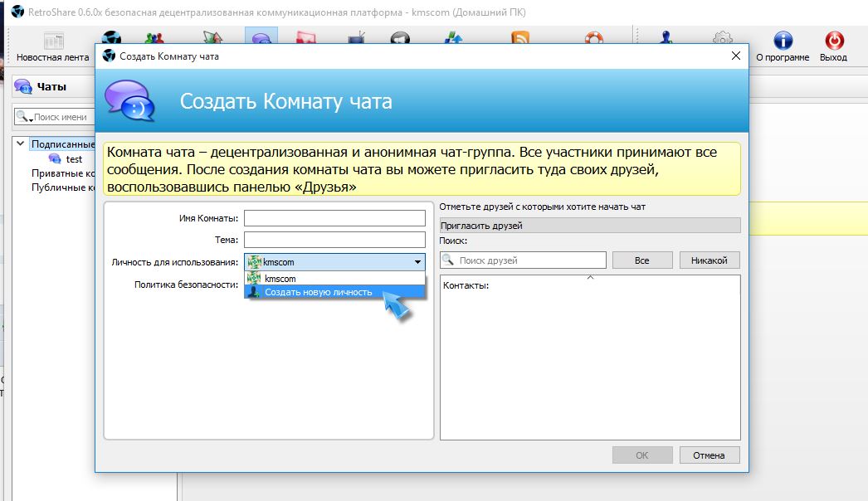Open the settings gear icon
The width and height of the screenshot is (868, 501).
723,38
